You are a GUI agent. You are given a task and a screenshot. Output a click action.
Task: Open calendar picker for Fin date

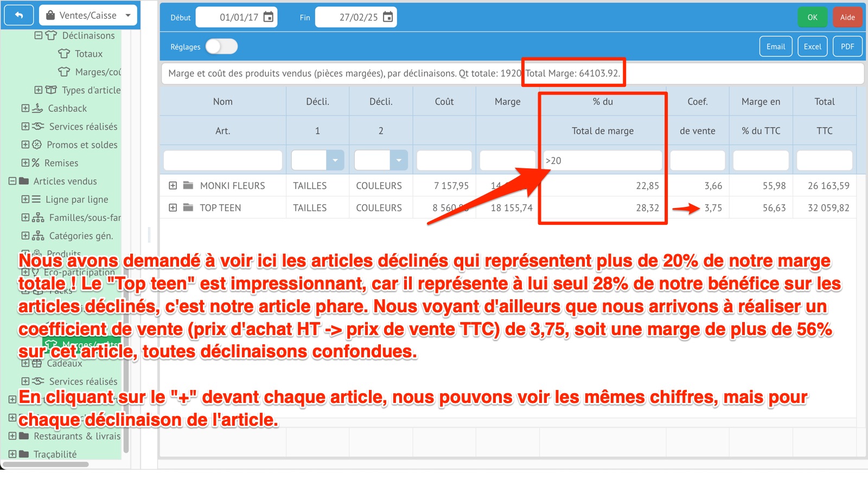tap(387, 17)
